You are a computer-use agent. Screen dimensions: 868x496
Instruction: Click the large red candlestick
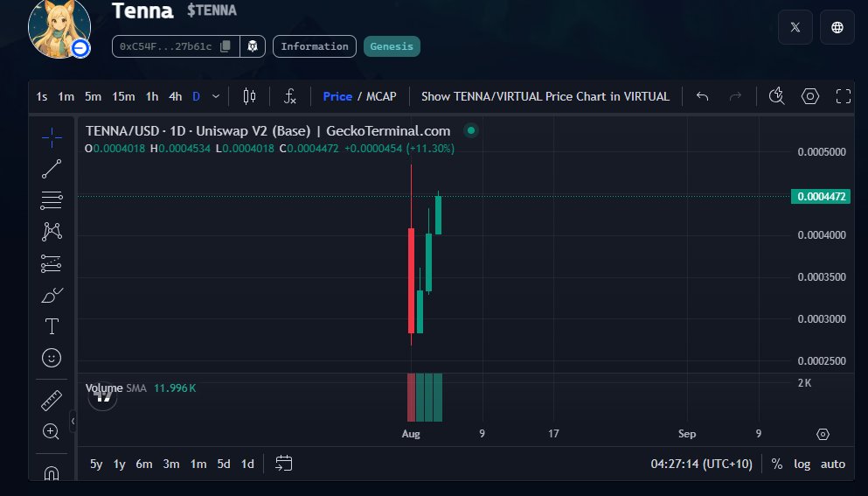pos(412,281)
